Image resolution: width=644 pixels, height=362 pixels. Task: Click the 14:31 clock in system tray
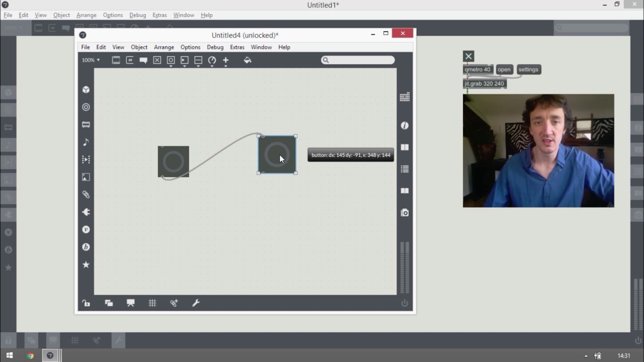624,355
